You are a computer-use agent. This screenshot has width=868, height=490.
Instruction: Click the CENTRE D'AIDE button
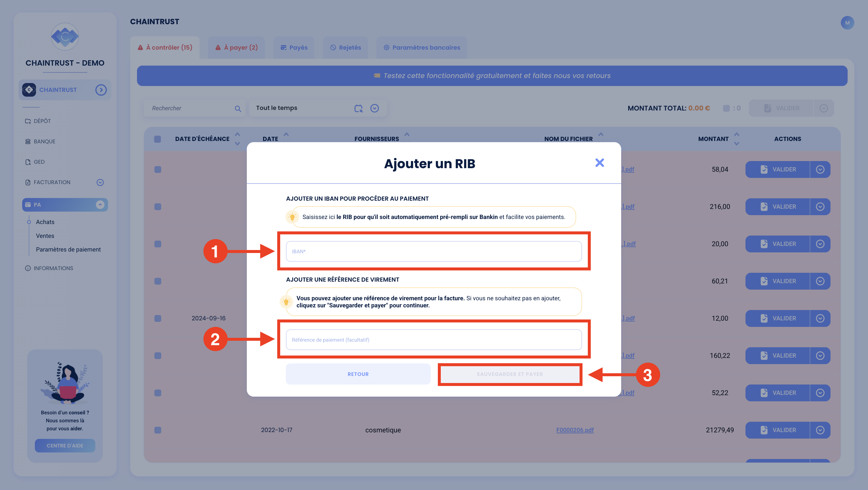pos(65,445)
